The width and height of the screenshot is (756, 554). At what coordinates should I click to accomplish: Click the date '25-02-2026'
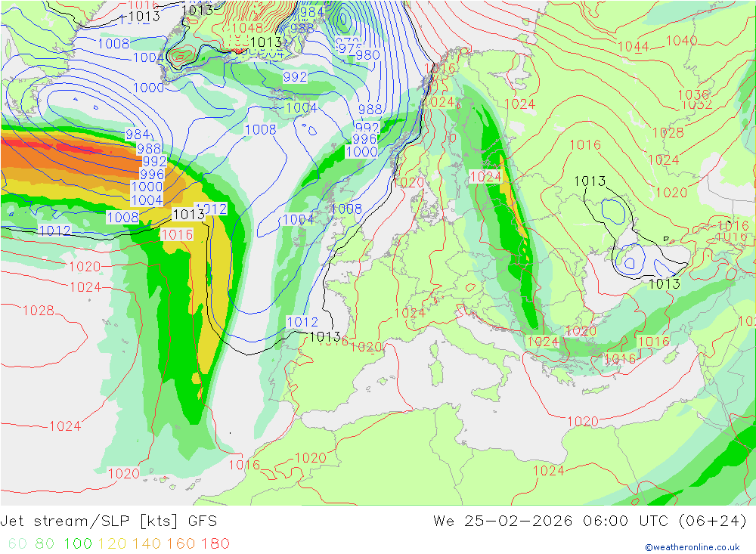click(519, 522)
